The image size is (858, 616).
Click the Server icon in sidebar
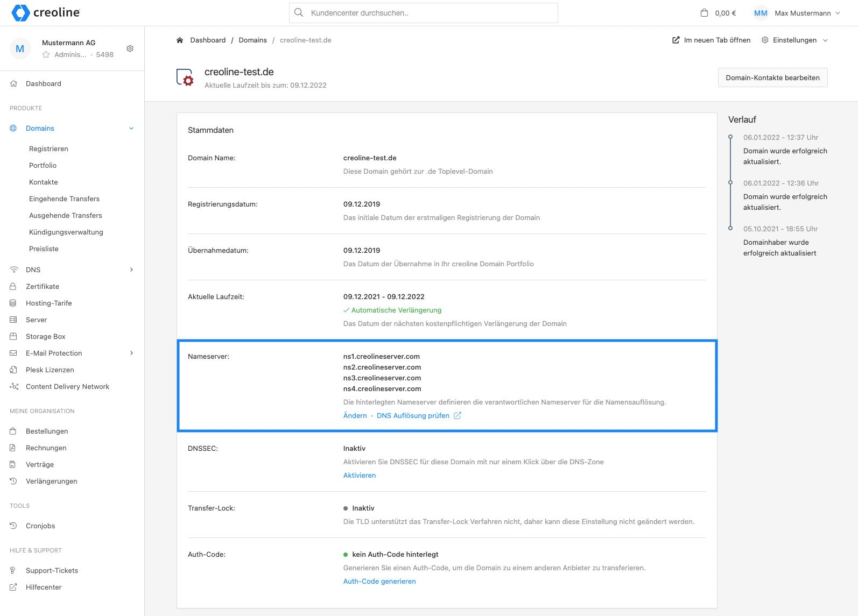click(x=13, y=320)
